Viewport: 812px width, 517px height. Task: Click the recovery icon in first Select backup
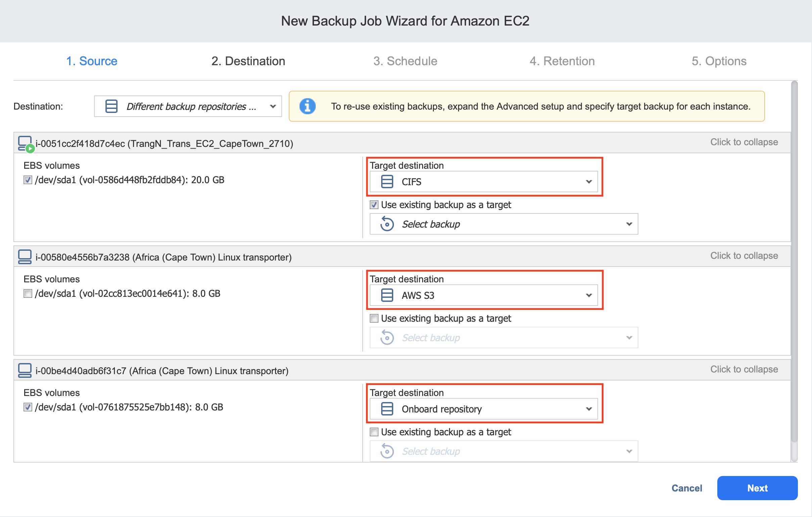[387, 224]
